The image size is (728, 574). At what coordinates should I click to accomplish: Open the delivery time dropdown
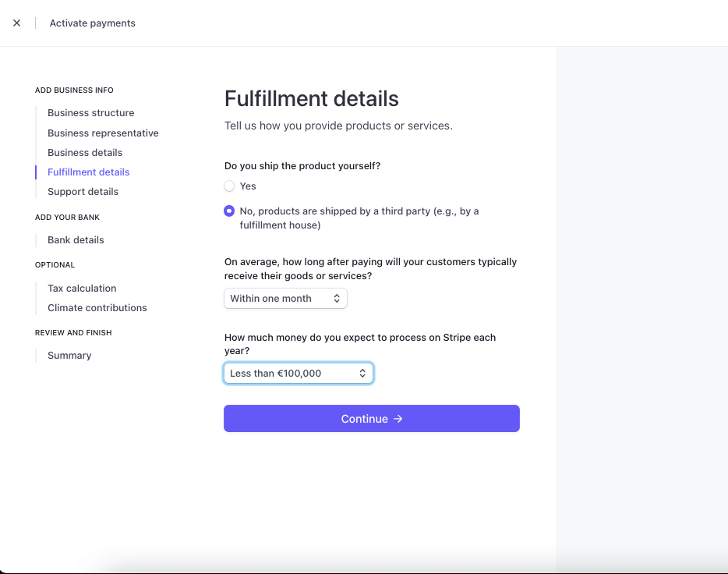pos(285,299)
